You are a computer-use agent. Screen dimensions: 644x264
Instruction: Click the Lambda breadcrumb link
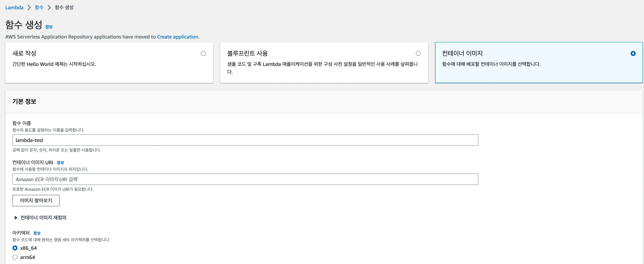pyautogui.click(x=14, y=7)
